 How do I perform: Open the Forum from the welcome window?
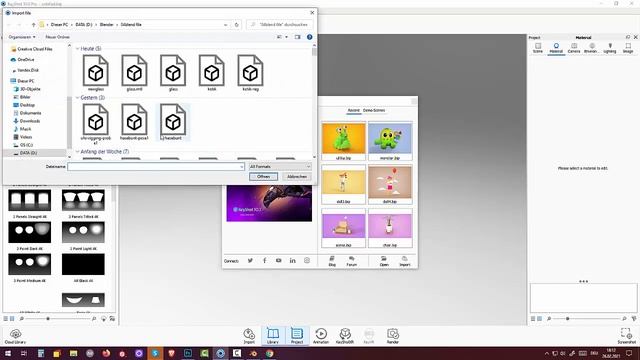click(x=351, y=261)
